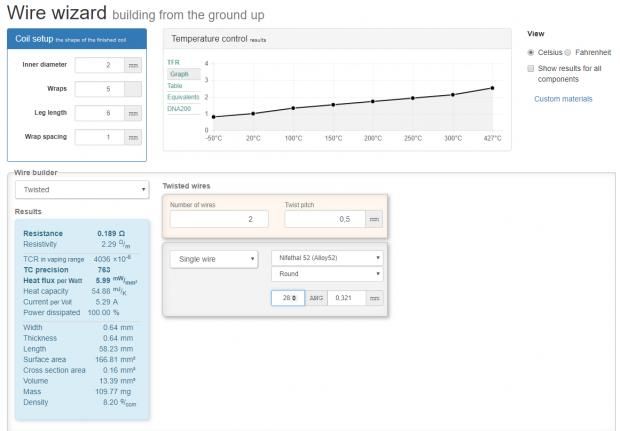The image size is (620, 431).
Task: Click the Heat capacity row
Action: [75, 291]
